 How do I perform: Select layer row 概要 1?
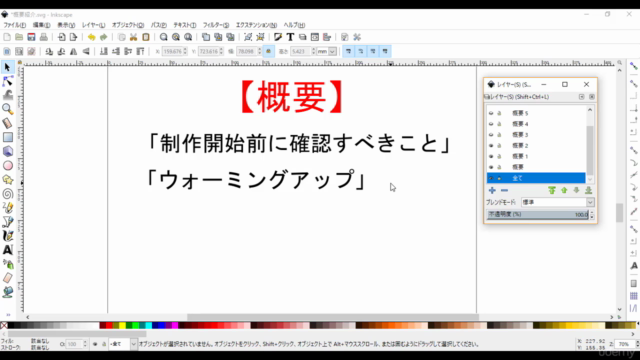pos(536,156)
